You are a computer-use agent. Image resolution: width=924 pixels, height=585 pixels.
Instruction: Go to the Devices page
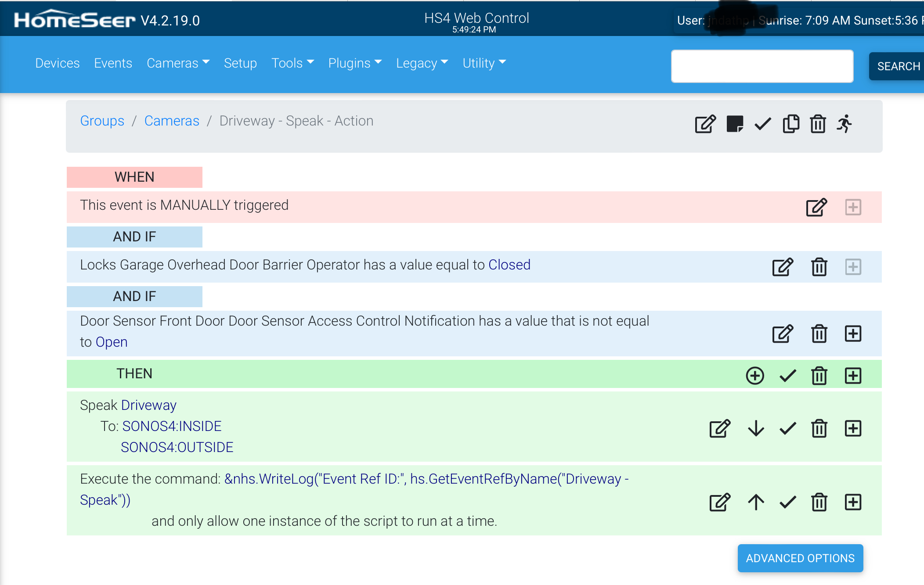58,63
